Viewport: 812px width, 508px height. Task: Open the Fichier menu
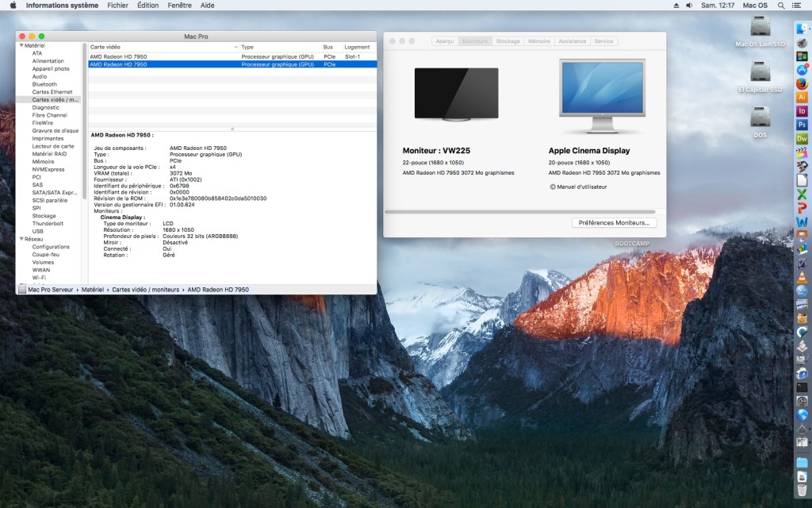point(117,6)
